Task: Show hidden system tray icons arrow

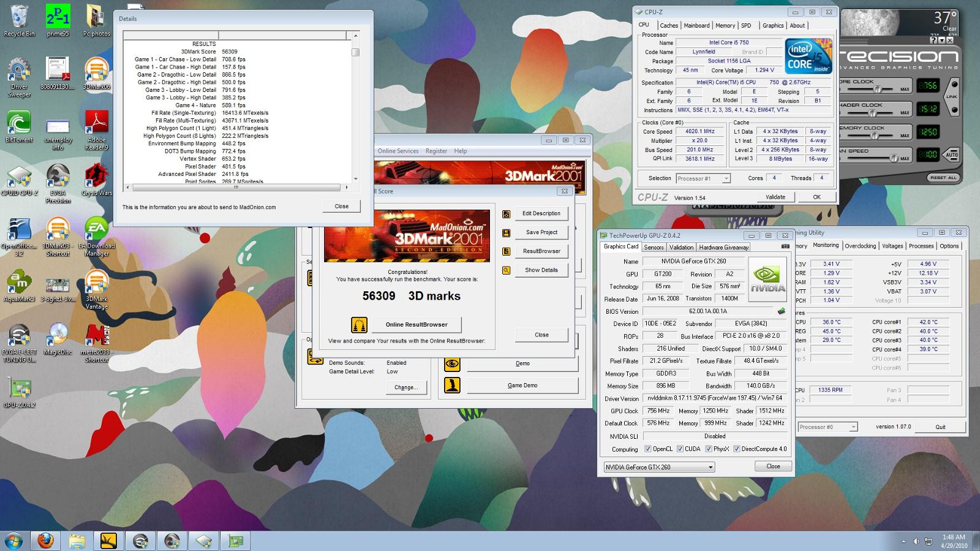Action: point(904,541)
